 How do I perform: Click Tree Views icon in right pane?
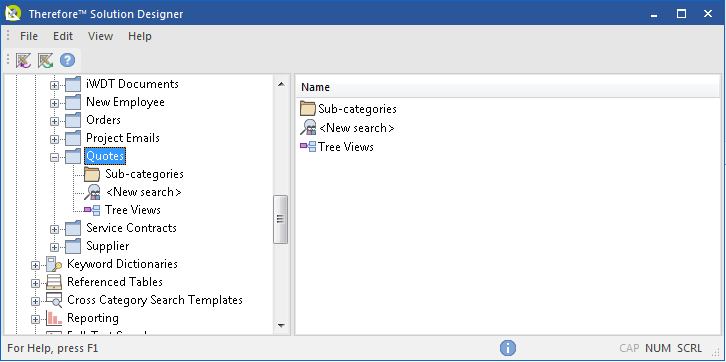point(307,147)
